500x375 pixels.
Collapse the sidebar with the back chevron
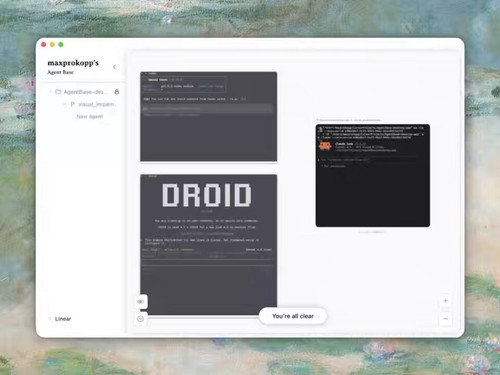114,67
